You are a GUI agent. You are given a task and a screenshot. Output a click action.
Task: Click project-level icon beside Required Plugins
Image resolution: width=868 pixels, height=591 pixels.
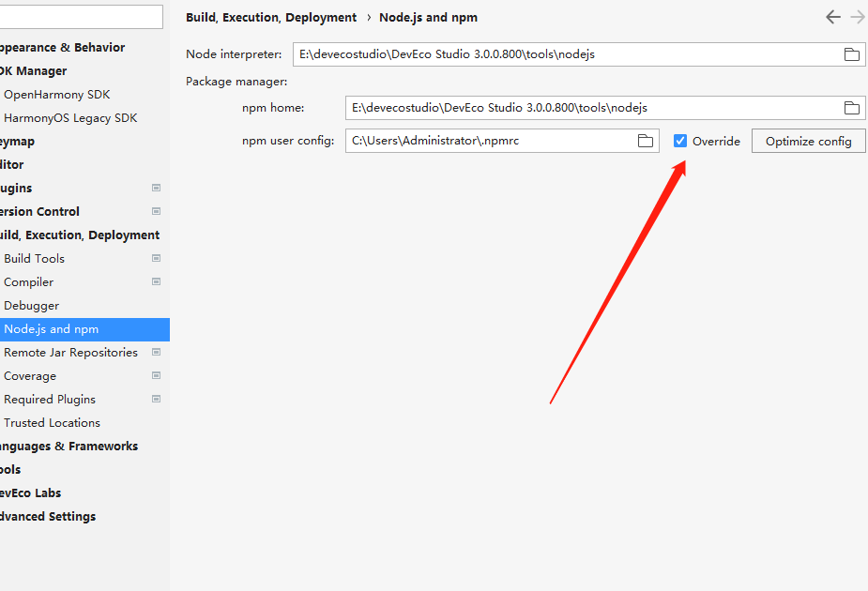[x=156, y=399]
